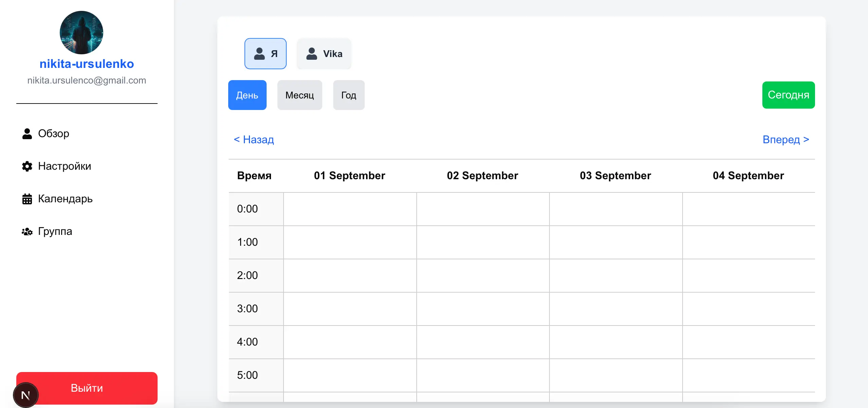
Task: Open the user profile avatar picture
Action: point(81,32)
